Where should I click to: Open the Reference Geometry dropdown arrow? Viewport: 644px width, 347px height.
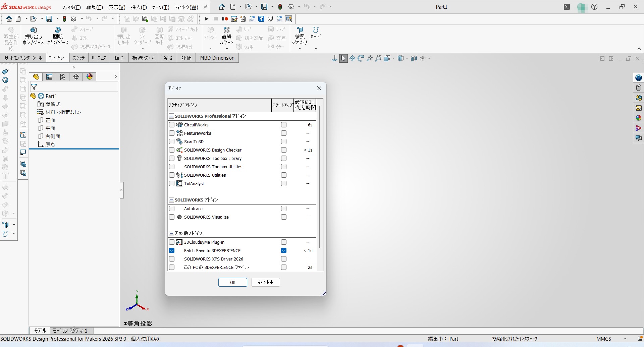[x=300, y=49]
